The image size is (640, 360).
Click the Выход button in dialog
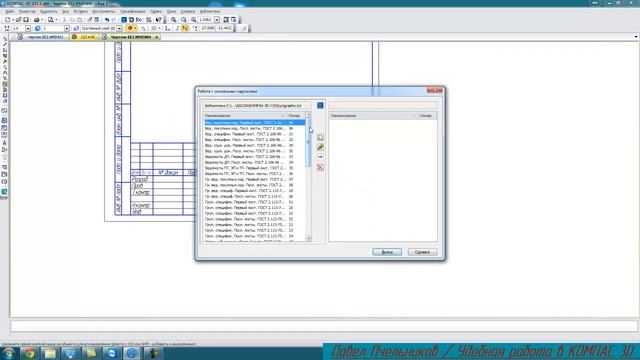pyautogui.click(x=387, y=252)
